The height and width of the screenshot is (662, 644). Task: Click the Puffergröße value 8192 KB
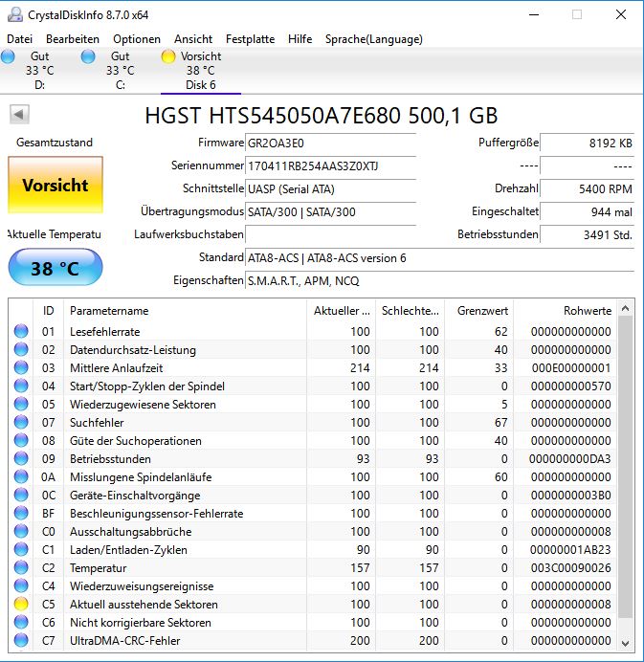(x=587, y=143)
